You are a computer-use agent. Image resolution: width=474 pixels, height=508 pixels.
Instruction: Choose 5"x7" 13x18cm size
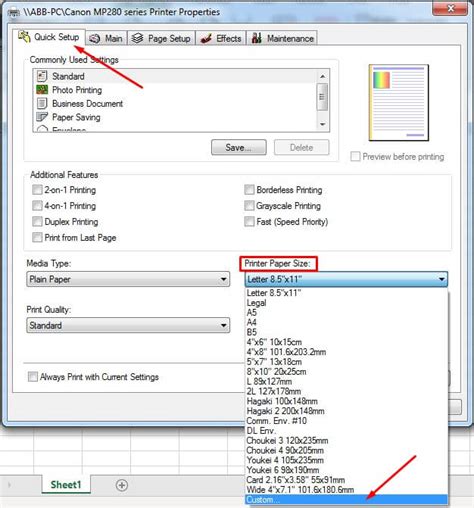point(346,362)
